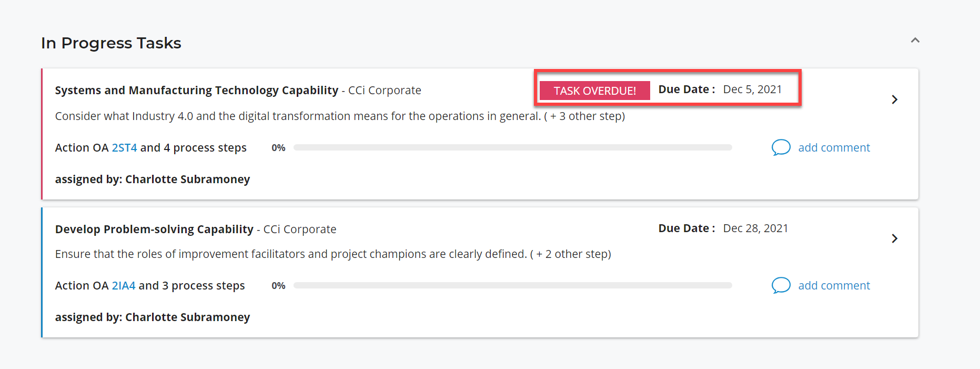Select Systems and Manufacturing Technology Capability title
Viewport: 980px width, 369px height.
[197, 91]
